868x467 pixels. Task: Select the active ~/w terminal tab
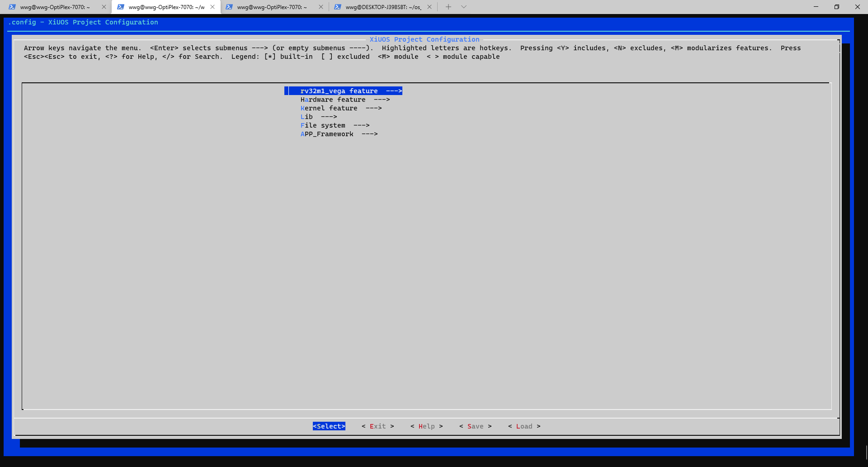[x=166, y=7]
